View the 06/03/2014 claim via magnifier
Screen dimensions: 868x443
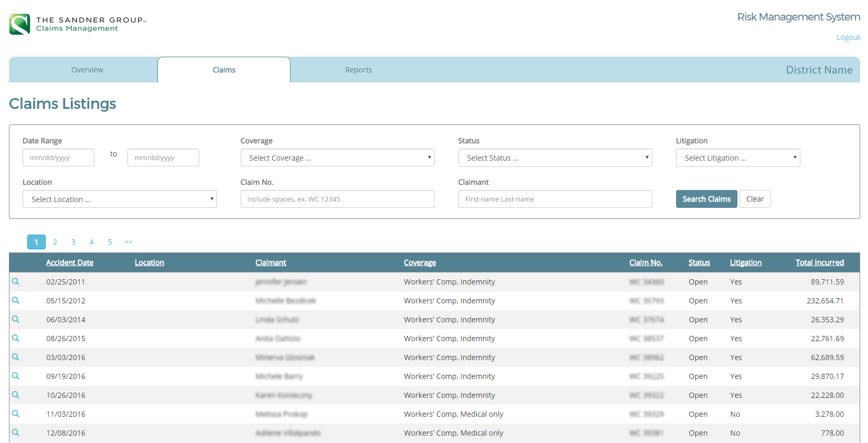[16, 320]
